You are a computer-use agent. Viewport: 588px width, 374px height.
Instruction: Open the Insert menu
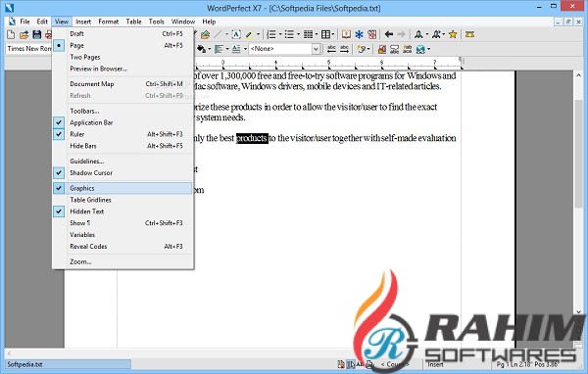coord(83,22)
